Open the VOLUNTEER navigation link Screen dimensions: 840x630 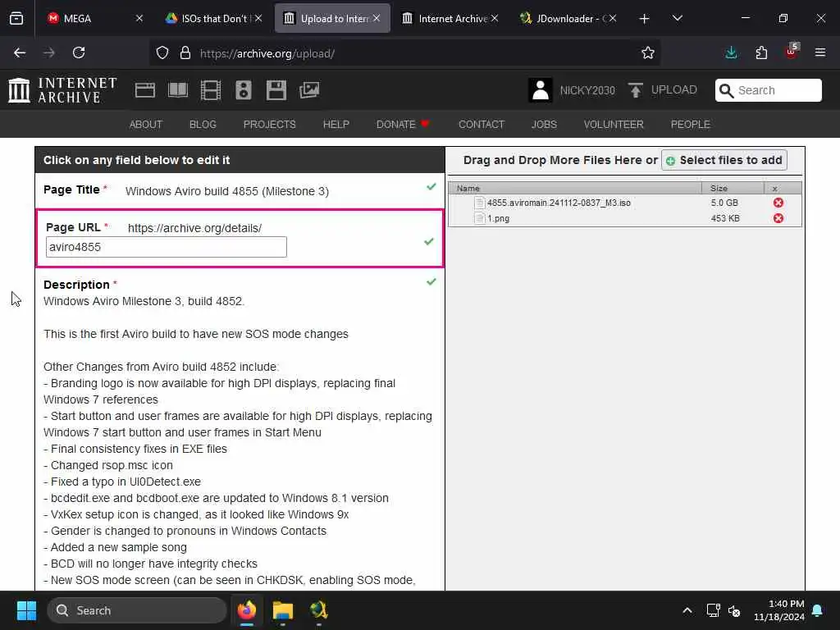coord(614,125)
